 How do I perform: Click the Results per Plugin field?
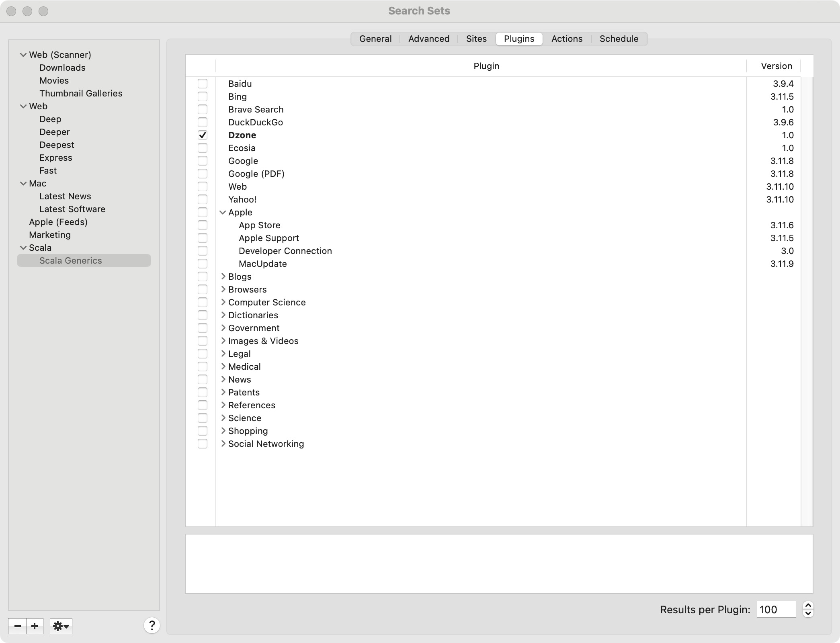coord(776,610)
